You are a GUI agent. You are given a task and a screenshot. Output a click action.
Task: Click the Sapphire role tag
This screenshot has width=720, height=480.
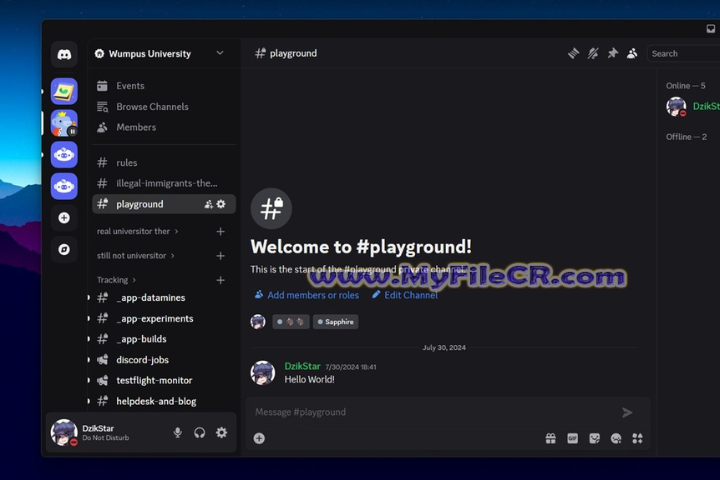(x=336, y=322)
